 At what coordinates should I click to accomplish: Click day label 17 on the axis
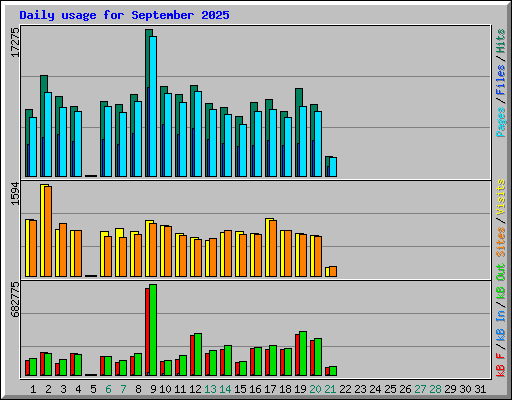pos(270,389)
